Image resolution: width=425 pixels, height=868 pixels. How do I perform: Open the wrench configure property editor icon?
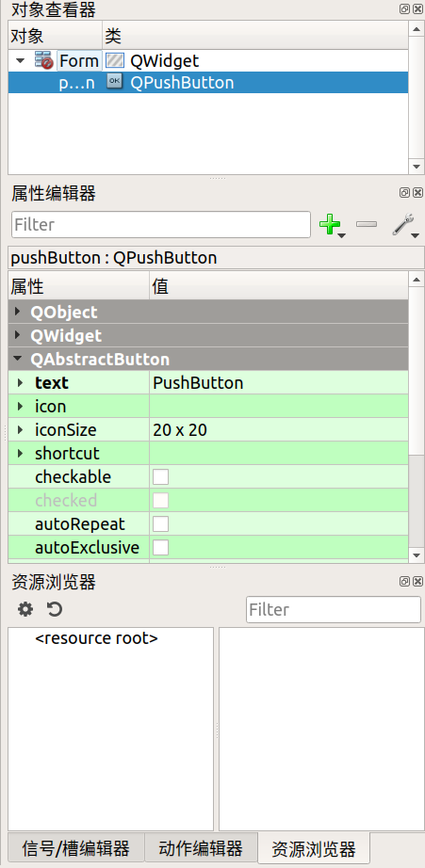[405, 226]
